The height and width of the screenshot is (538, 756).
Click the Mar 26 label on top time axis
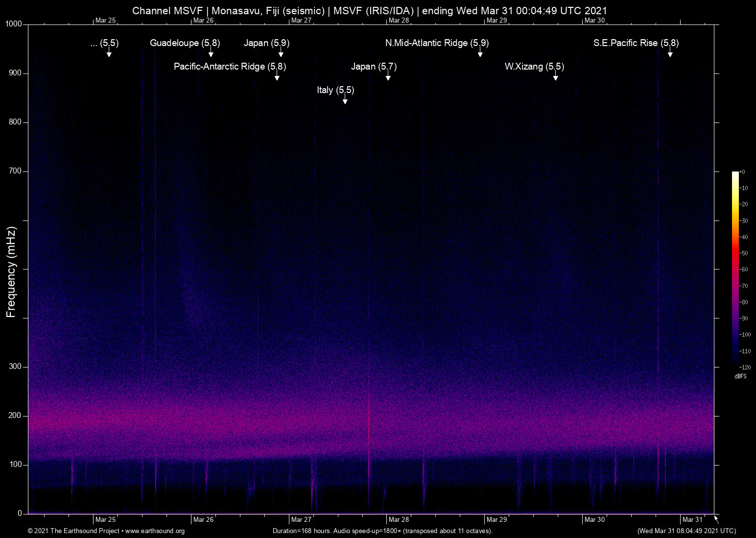tap(203, 20)
